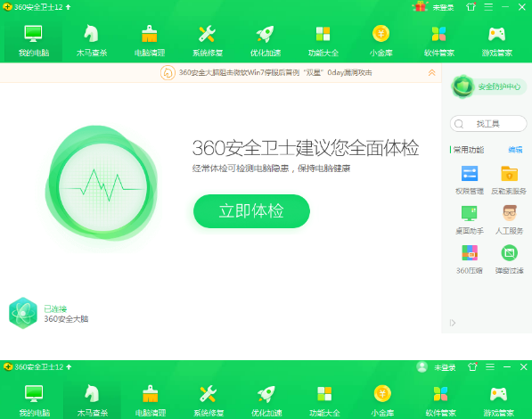532x419 pixels.
Task: Click the 360安全卫士12 logo in top window
Action: tap(7, 7)
